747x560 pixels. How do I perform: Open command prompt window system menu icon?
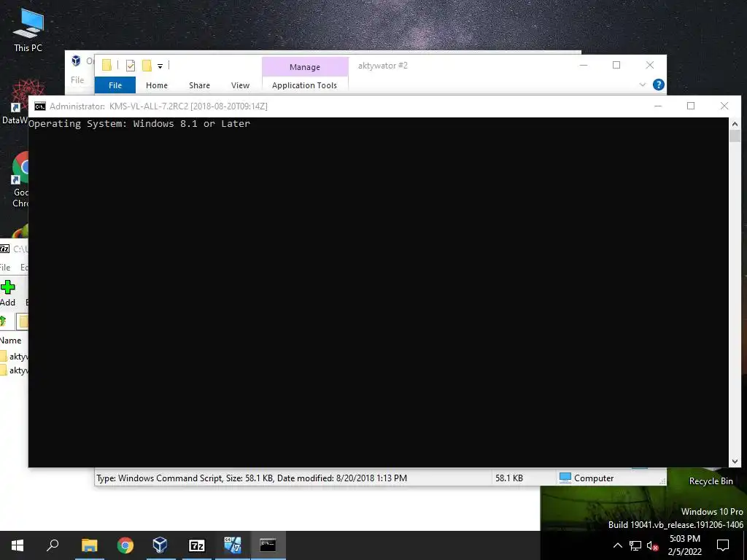(x=40, y=106)
